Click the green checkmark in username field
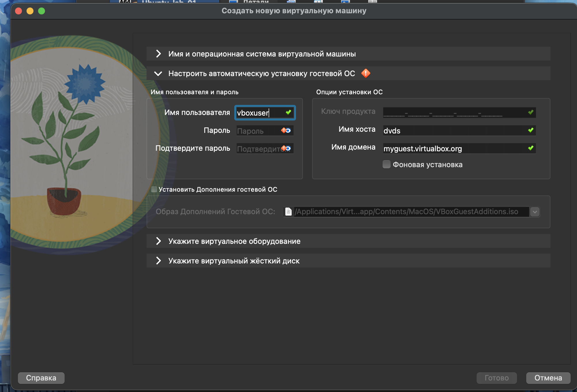Viewport: 577px width, 392px height. pyautogui.click(x=288, y=112)
